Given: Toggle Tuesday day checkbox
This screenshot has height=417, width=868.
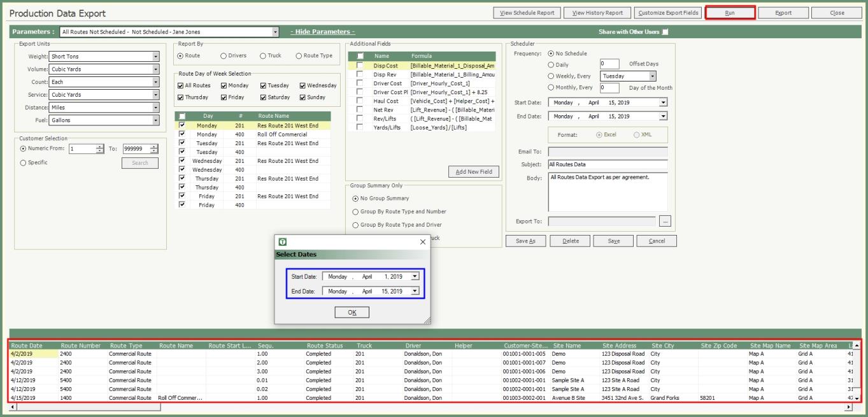Looking at the screenshot, I should pyautogui.click(x=264, y=85).
